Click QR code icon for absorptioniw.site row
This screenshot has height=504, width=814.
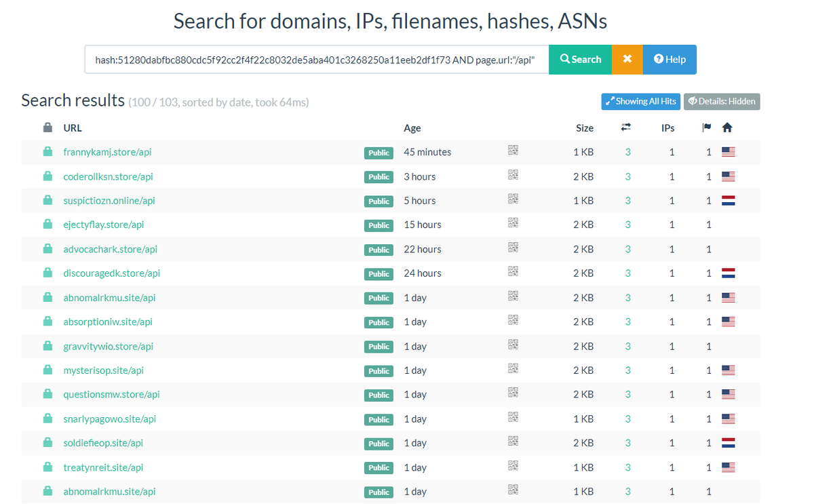pyautogui.click(x=513, y=320)
